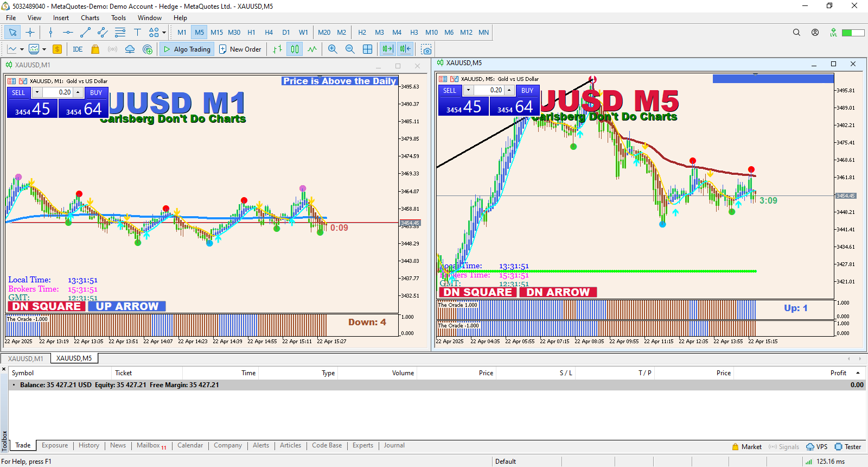Activate the crosshair tool
The height and width of the screenshot is (467, 868).
click(x=30, y=33)
